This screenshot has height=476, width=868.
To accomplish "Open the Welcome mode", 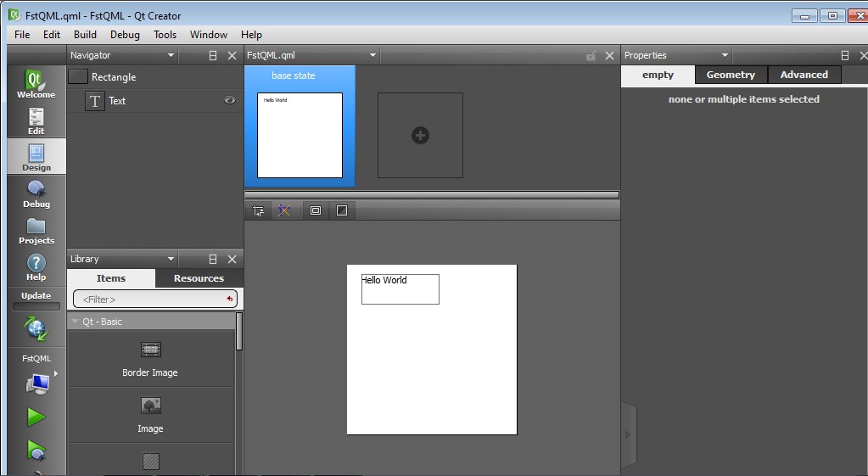I will 36,84.
